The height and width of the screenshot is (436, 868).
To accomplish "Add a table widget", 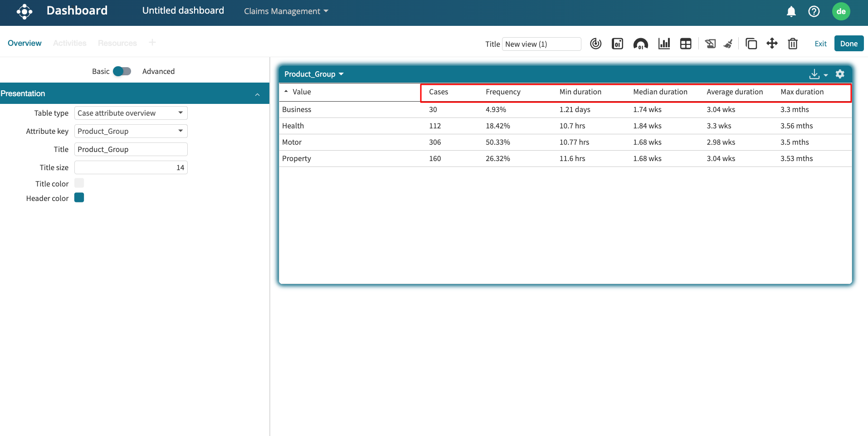I will (686, 44).
